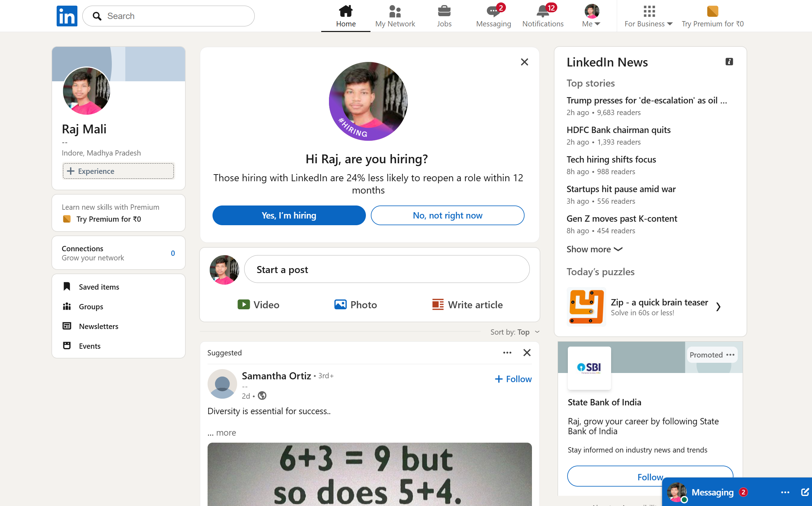Open the Home feed icon

(345, 11)
